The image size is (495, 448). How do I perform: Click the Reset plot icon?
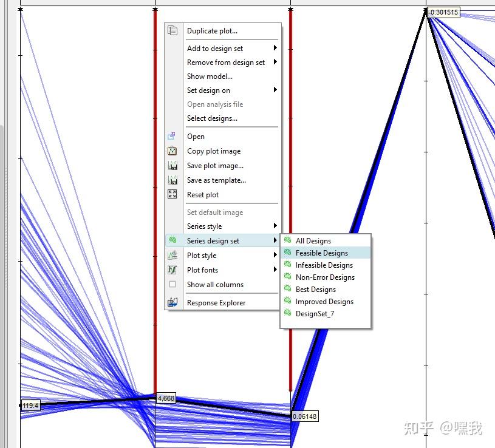pos(172,194)
